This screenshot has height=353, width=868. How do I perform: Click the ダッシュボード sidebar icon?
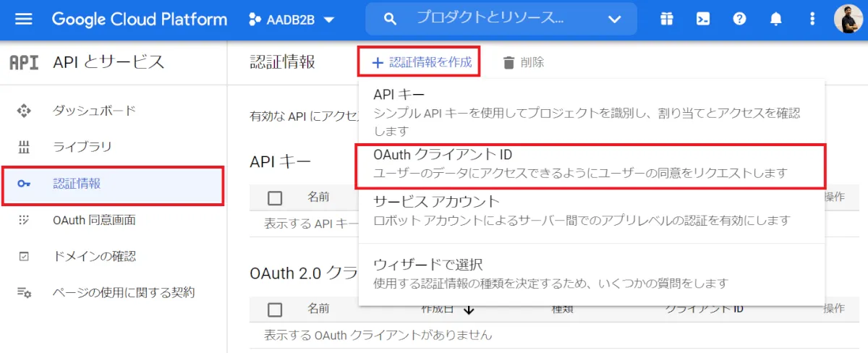(24, 111)
